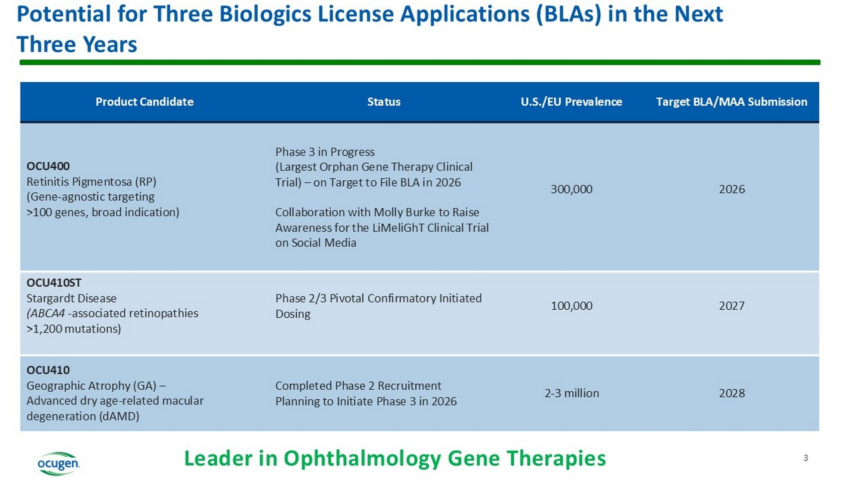Select the Target BLA/MAA Submission header
Screen dimensions: 868x488
click(x=731, y=102)
